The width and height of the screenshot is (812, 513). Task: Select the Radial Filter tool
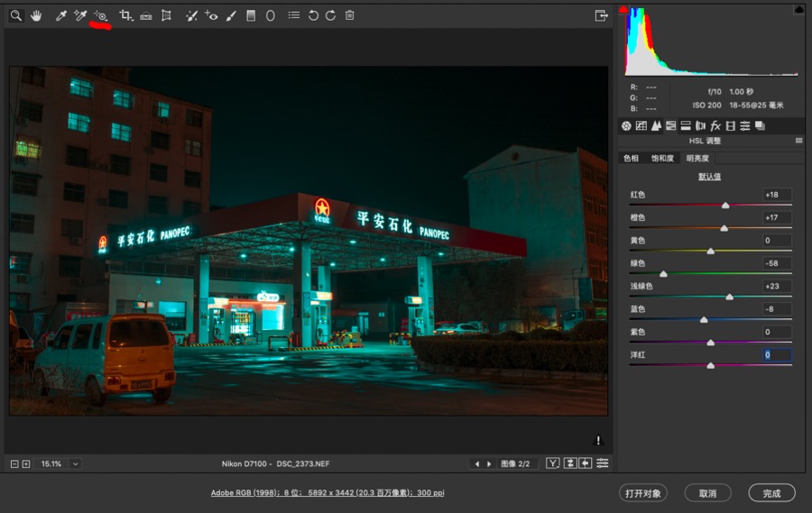271,15
